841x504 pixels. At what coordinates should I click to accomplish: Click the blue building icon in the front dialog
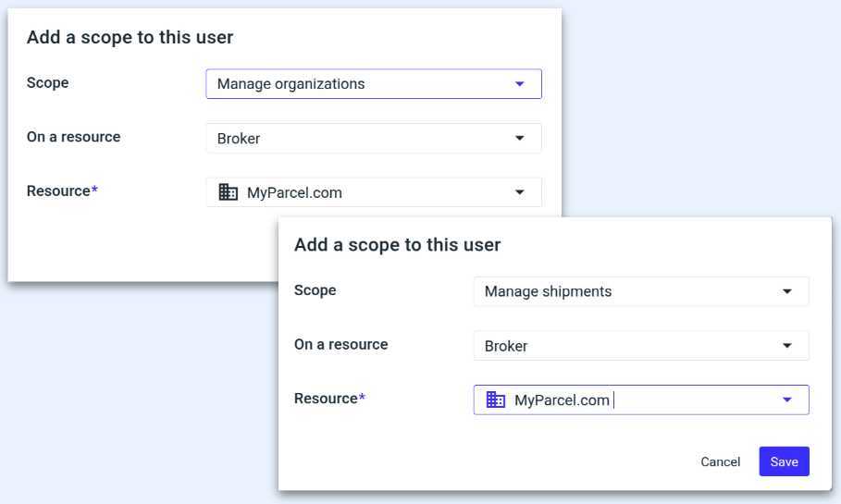coord(496,400)
